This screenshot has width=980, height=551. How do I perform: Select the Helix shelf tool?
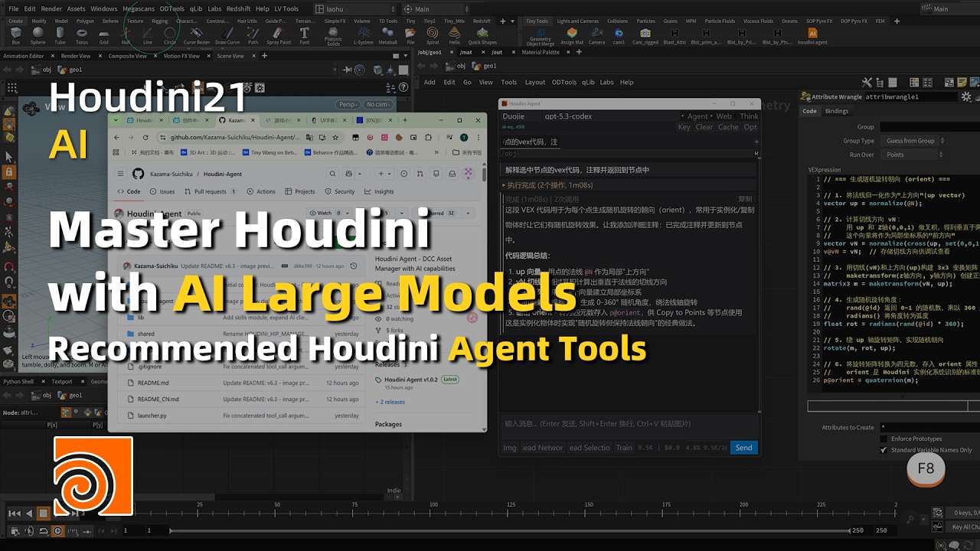pos(455,35)
